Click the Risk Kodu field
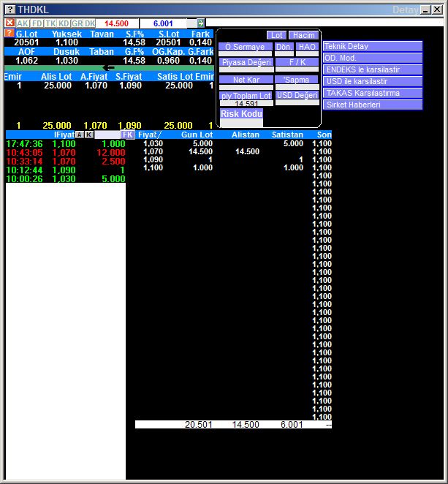 pyautogui.click(x=241, y=114)
